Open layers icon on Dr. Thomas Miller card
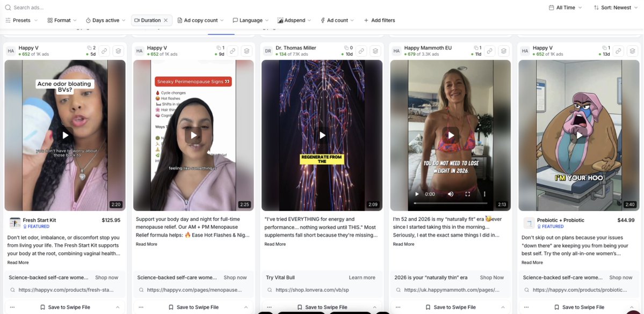 point(375,51)
